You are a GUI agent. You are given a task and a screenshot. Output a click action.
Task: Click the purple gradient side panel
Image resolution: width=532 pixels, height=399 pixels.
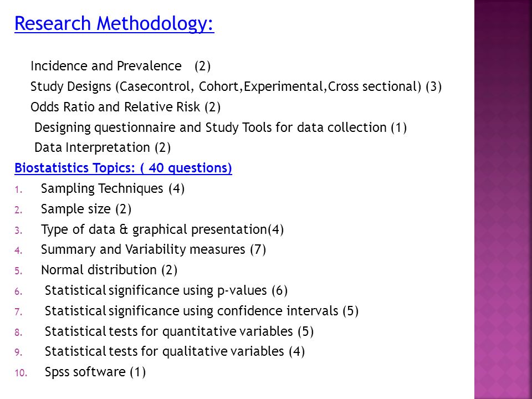tap(503, 199)
